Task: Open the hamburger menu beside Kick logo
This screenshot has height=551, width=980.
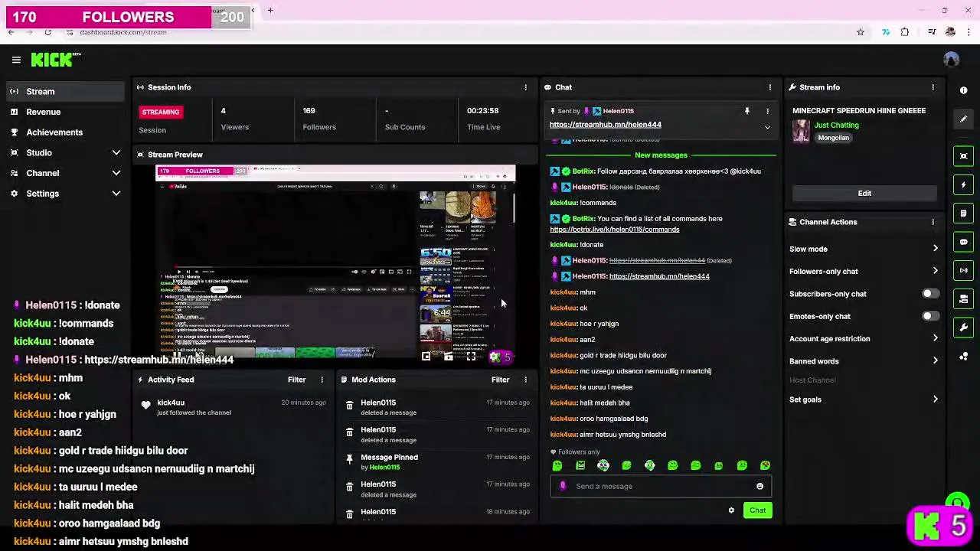Action: 16,60
